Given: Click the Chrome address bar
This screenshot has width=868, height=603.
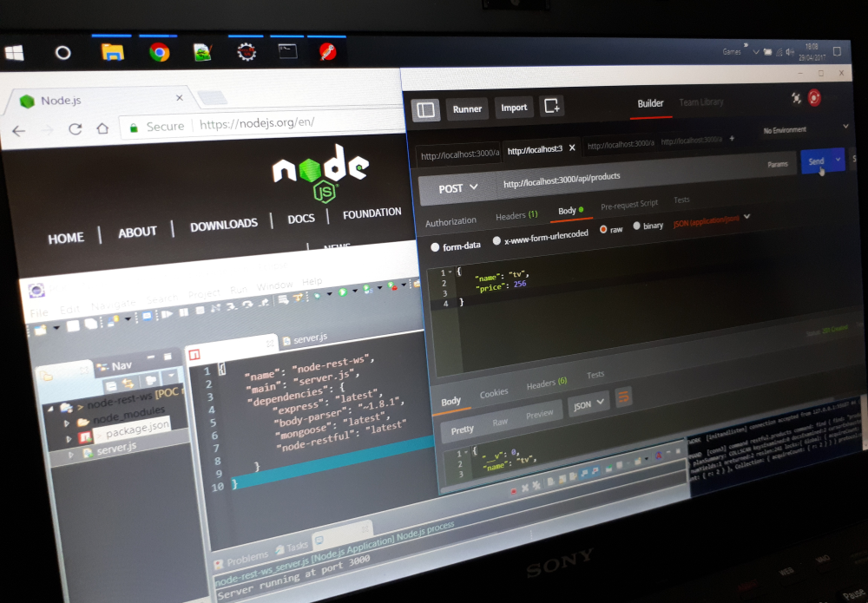Looking at the screenshot, I should pos(263,124).
